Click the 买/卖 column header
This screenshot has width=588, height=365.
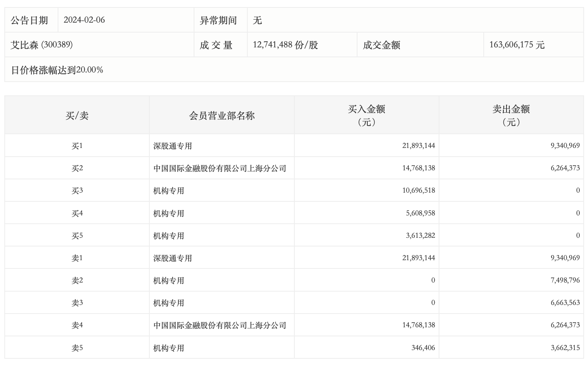[x=77, y=115]
